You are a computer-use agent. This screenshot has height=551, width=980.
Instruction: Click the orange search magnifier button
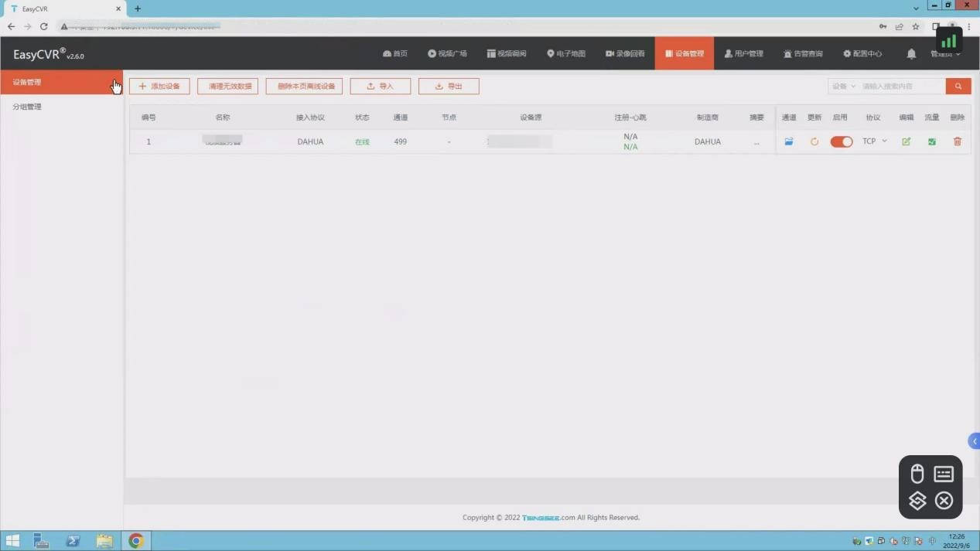point(958,86)
